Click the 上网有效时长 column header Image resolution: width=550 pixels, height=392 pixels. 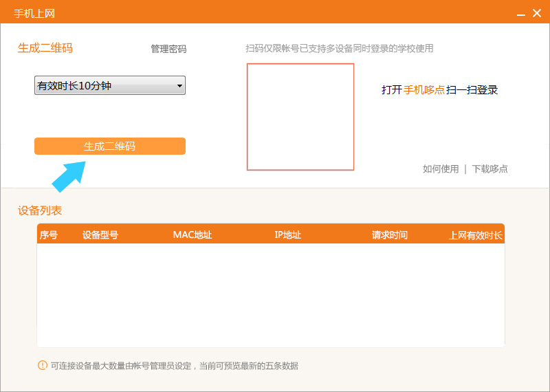[x=476, y=235]
